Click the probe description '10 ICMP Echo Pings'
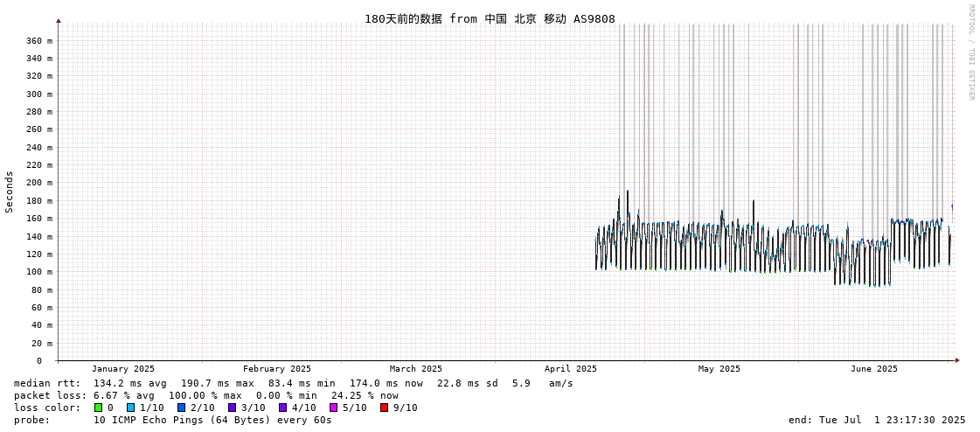The height and width of the screenshot is (432, 980). pyautogui.click(x=149, y=420)
